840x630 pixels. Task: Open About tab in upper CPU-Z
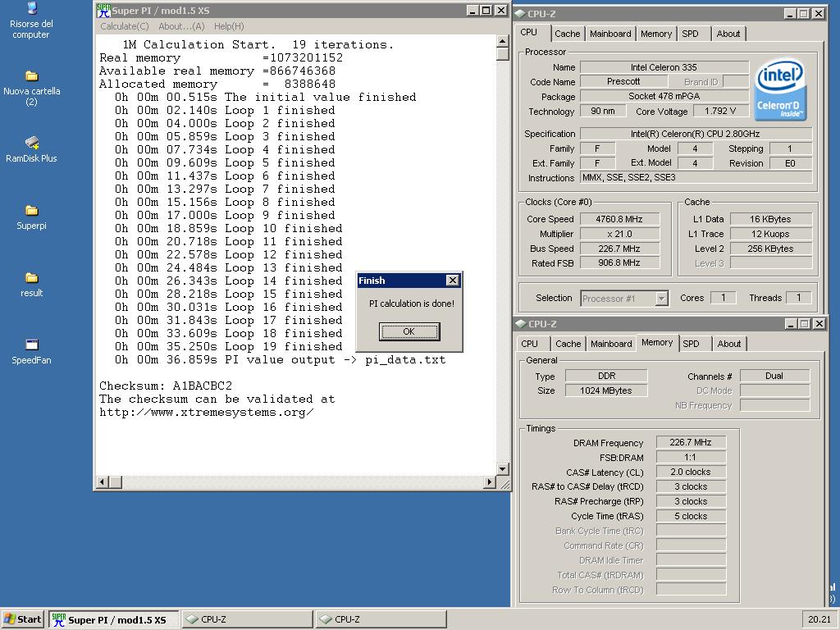[728, 34]
